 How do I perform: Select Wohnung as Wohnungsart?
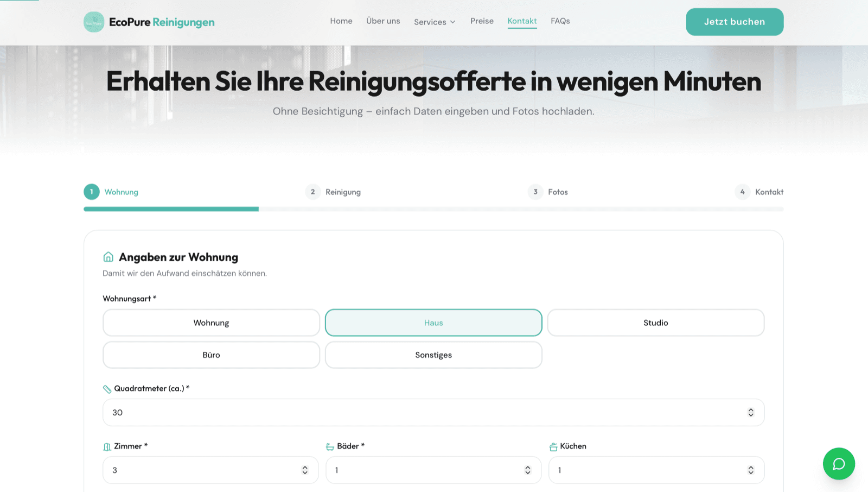(211, 323)
